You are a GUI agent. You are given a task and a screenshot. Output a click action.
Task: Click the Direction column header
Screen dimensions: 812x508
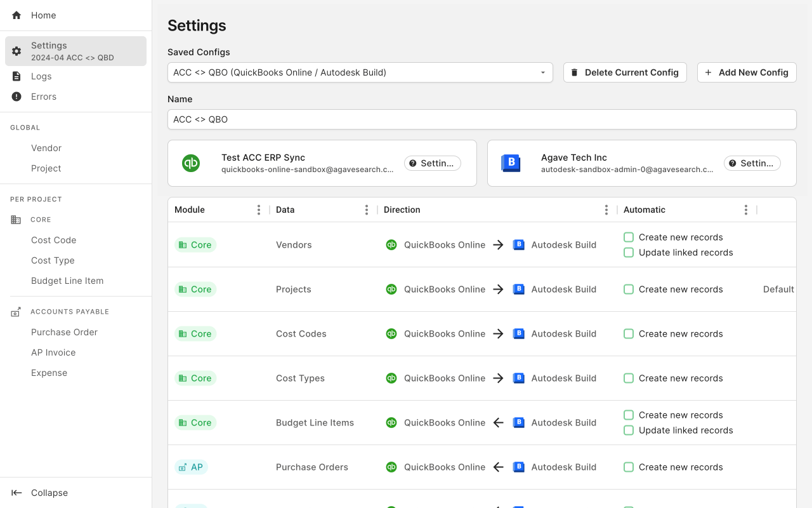pos(402,210)
